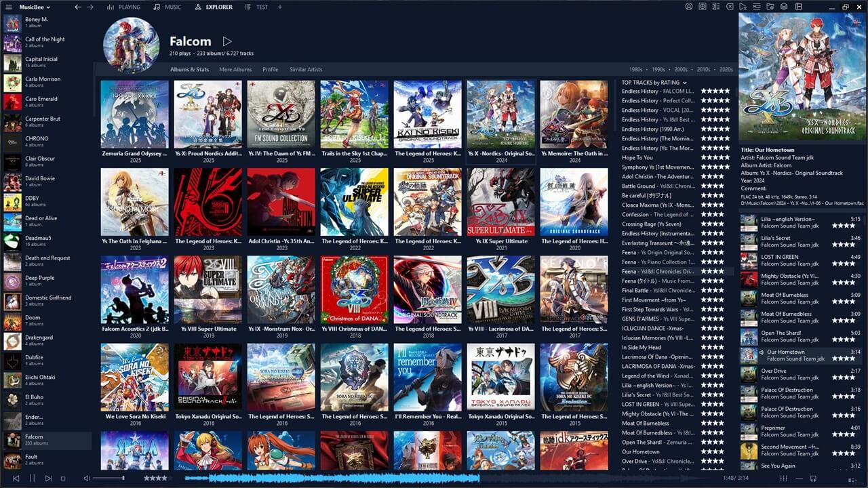Open the Carla Morrison artist thumbnail
Screen dimensions: 868x488
pos(12,83)
